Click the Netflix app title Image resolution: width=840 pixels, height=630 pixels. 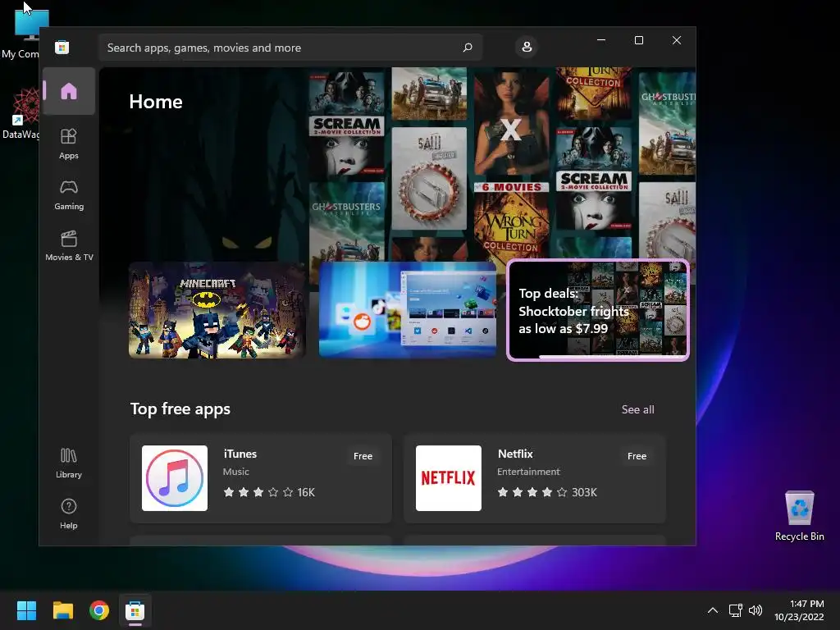[515, 454]
